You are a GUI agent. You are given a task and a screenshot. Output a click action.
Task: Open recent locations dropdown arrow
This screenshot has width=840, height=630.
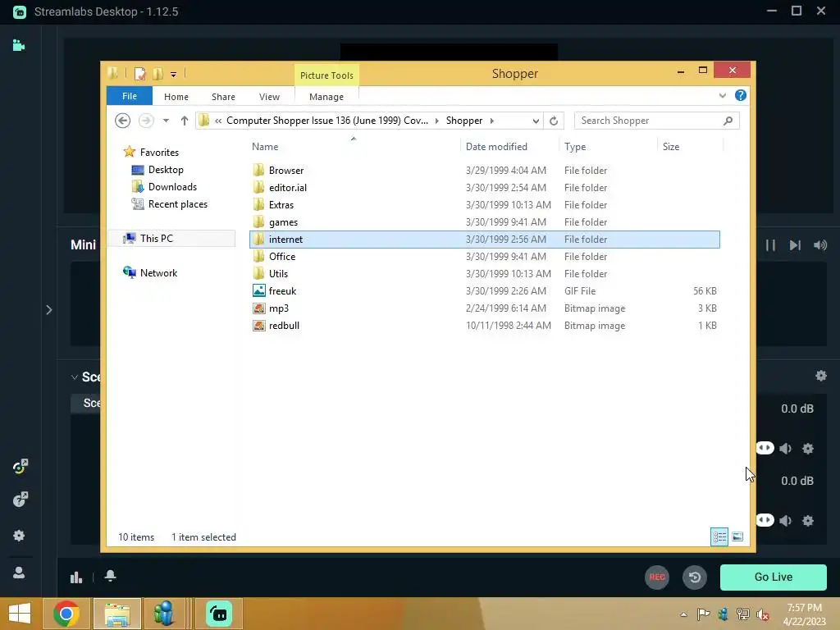pos(166,121)
